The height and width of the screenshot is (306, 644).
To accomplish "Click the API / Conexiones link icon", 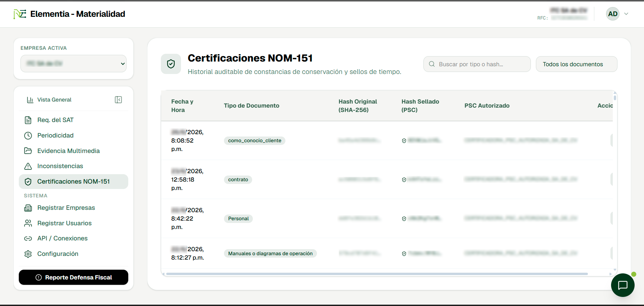I will 28,238.
